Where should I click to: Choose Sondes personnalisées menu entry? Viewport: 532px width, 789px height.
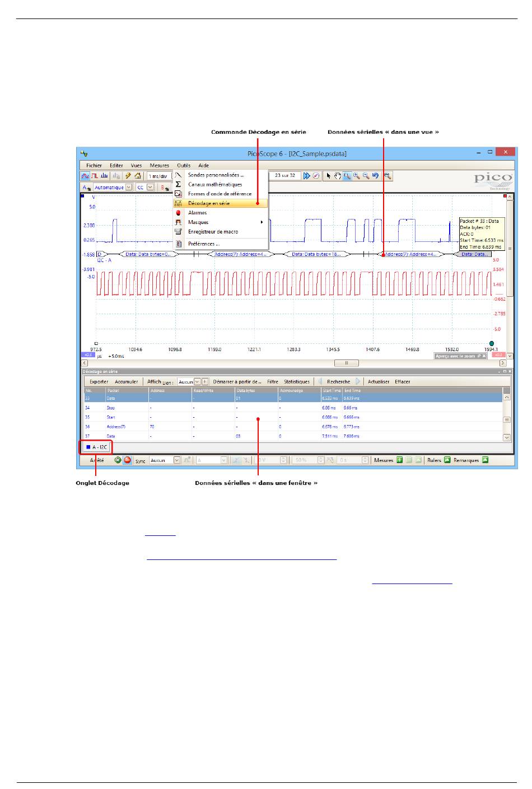(221, 175)
